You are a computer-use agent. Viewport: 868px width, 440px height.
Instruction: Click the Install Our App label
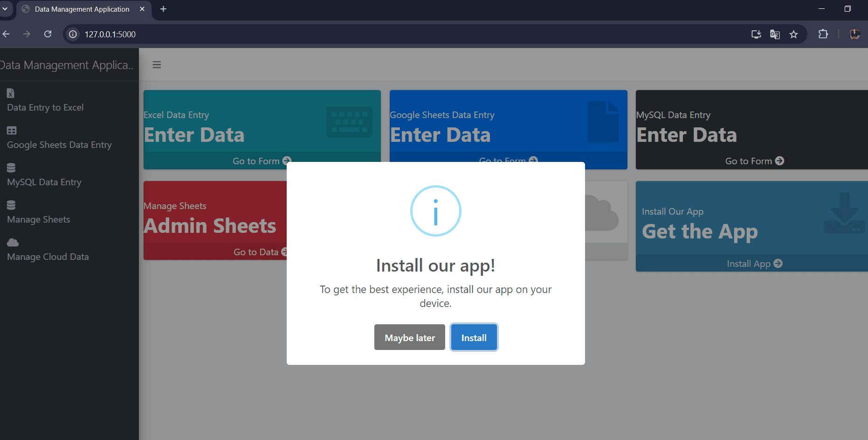click(x=673, y=211)
